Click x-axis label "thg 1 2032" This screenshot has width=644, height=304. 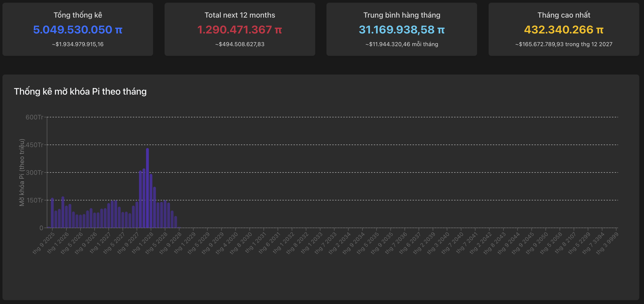point(284,243)
